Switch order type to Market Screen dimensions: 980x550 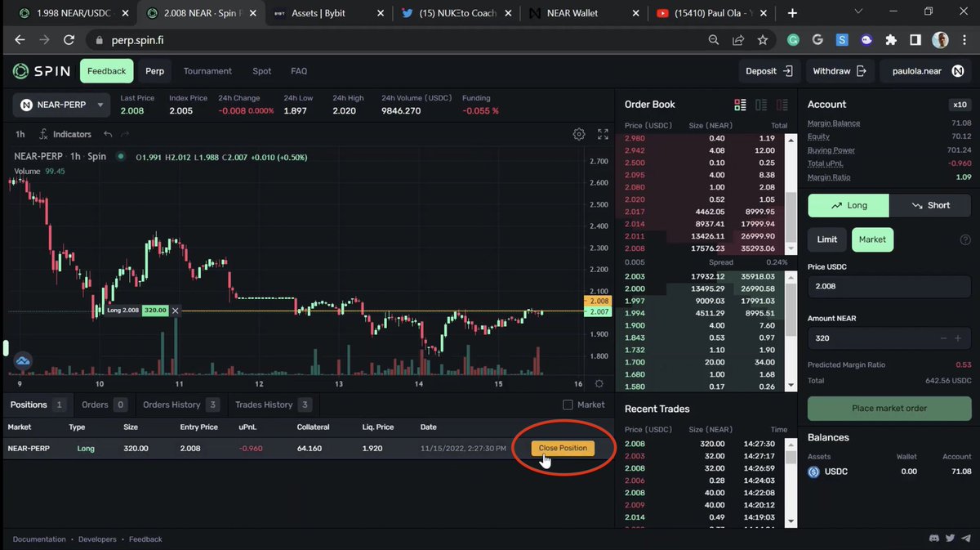[872, 239]
